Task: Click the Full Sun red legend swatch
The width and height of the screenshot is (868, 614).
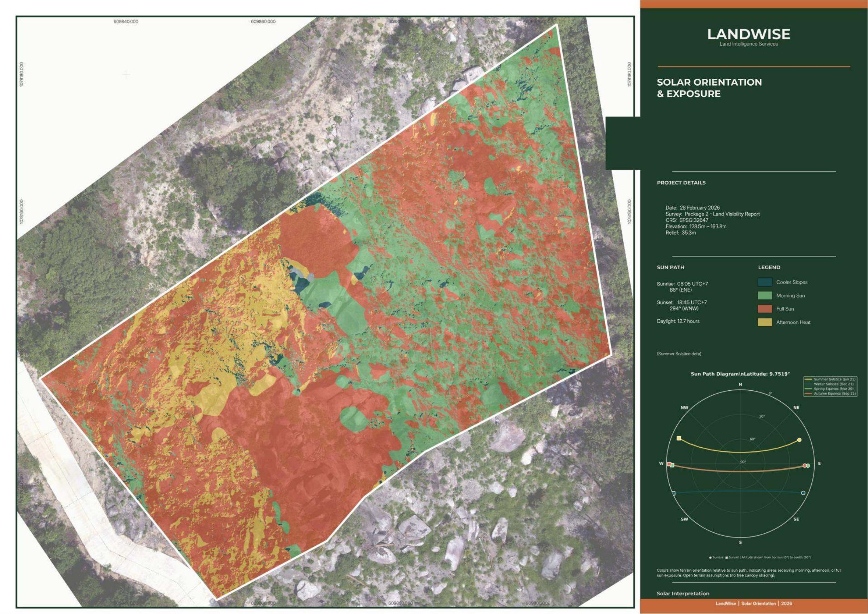Action: [765, 309]
